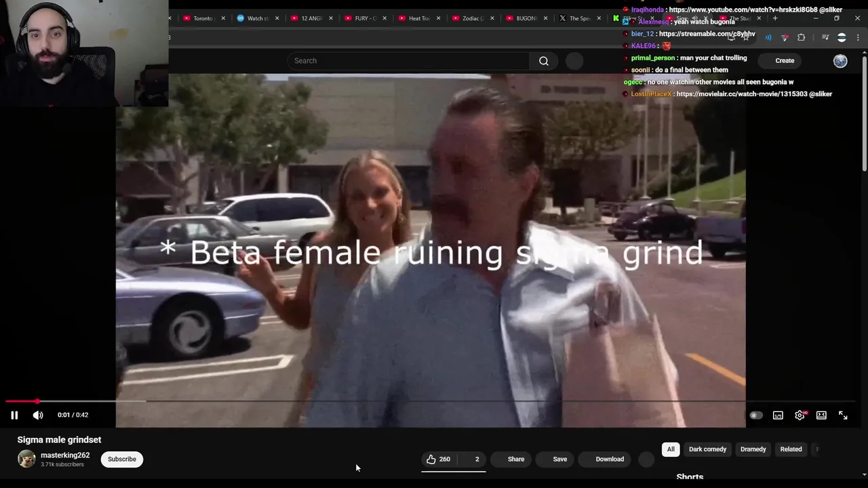The image size is (868, 488).
Task: Click the Shorts section heading
Action: (x=690, y=477)
